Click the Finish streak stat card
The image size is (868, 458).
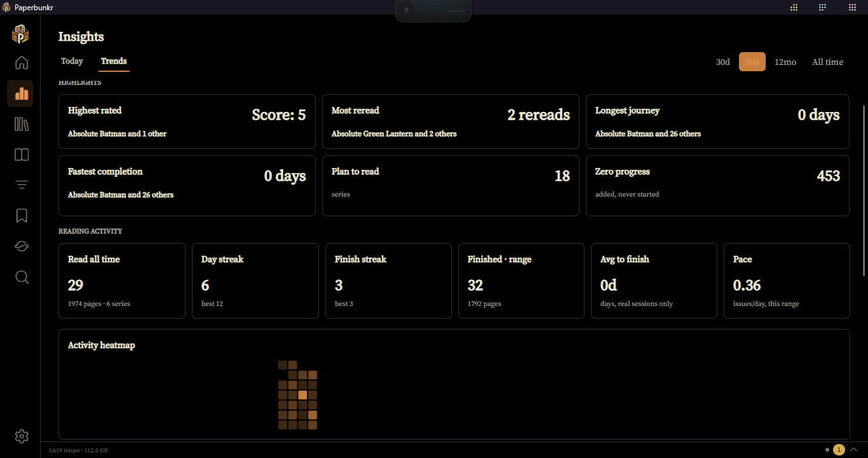coord(388,281)
